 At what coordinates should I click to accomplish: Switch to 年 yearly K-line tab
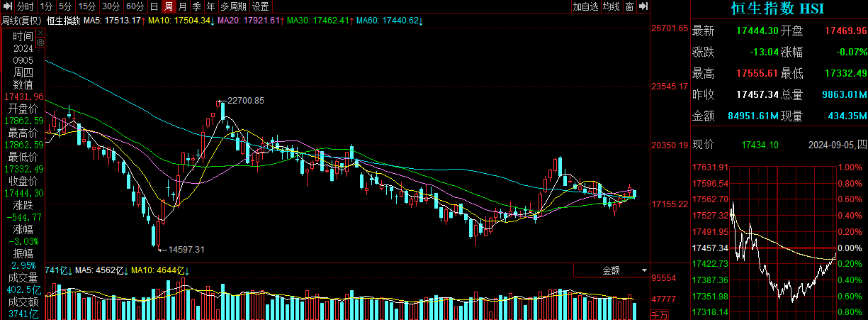tap(210, 6)
